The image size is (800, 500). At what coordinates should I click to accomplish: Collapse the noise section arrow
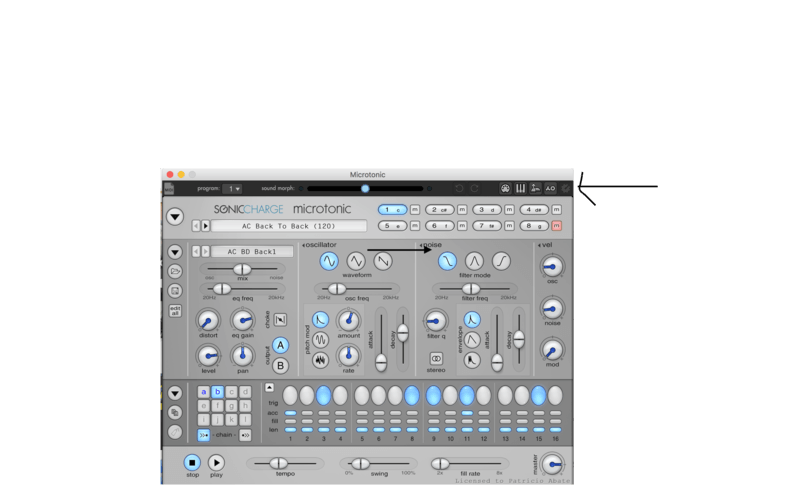pos(421,245)
